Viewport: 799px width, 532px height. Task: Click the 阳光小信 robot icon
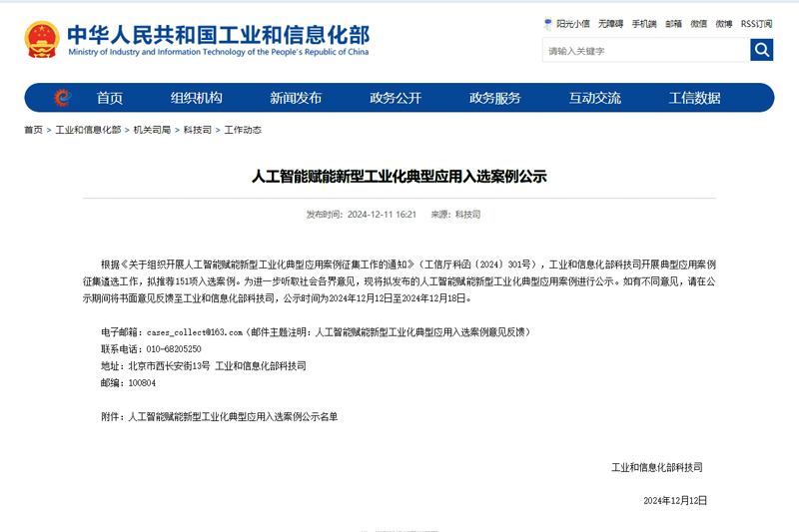pos(548,24)
